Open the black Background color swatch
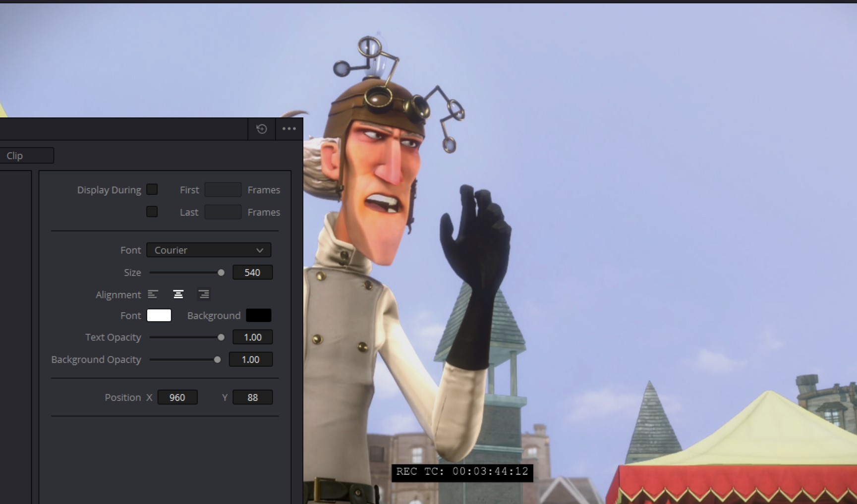 tap(259, 315)
